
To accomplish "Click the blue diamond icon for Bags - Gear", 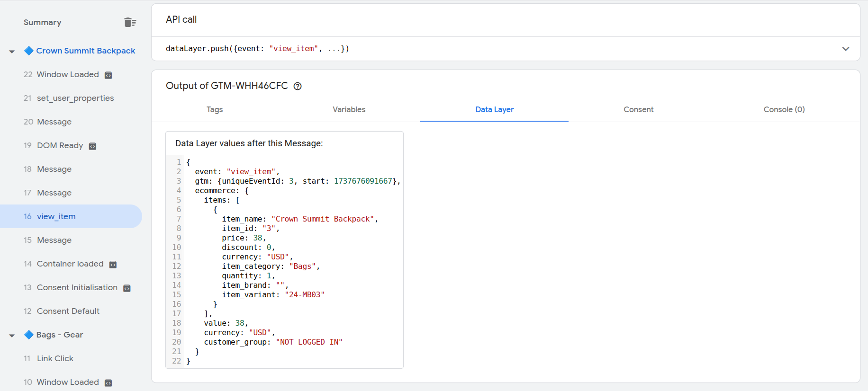I will click(x=29, y=335).
